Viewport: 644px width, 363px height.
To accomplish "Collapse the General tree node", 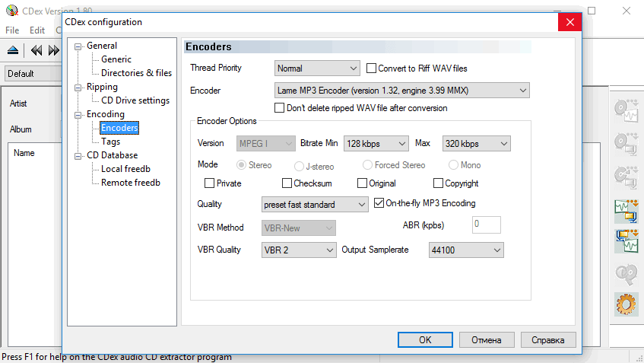I will point(78,46).
